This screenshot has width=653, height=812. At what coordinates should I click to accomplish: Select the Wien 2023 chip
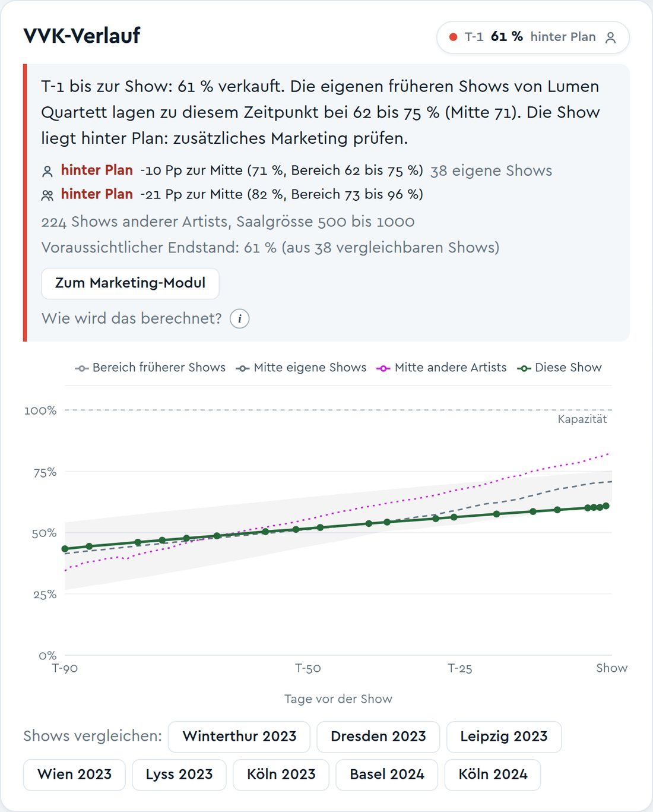click(x=74, y=775)
